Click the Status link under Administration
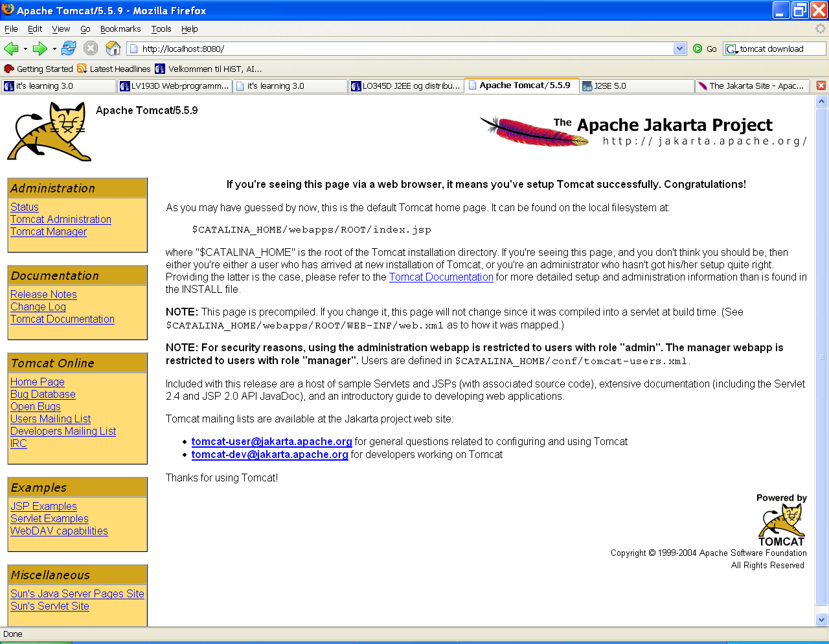Image resolution: width=829 pixels, height=644 pixels. [25, 207]
